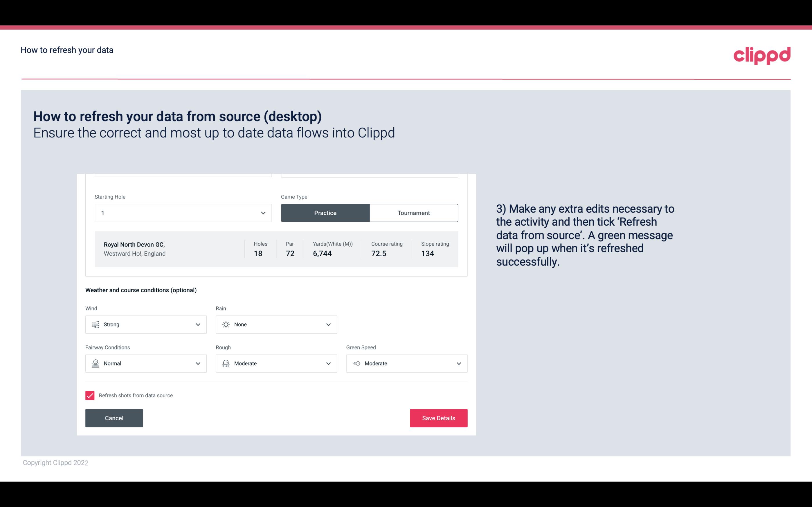Screen dimensions: 812x507
Task: Toggle Tournament game type selection
Action: click(413, 213)
